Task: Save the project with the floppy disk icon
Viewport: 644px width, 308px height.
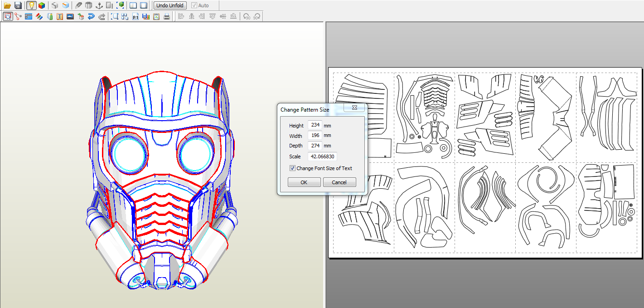Action: pos(18,5)
